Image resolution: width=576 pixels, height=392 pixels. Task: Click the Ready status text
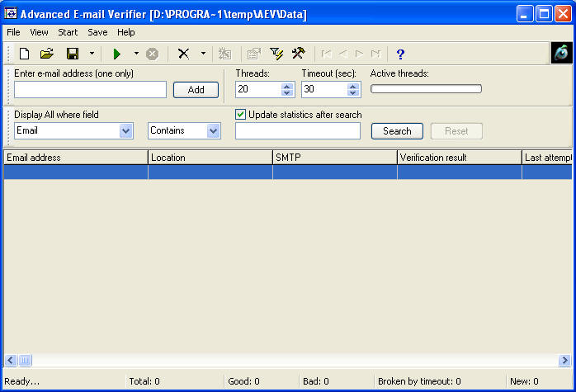point(21,382)
